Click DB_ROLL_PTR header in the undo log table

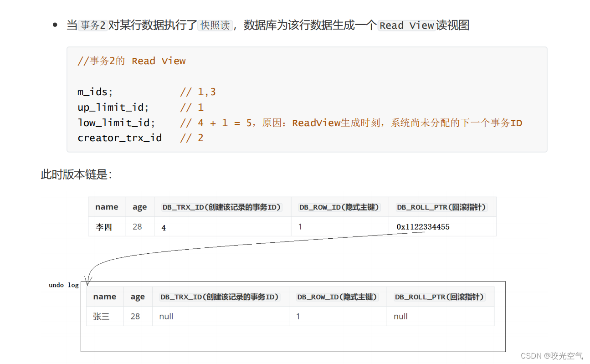point(440,297)
